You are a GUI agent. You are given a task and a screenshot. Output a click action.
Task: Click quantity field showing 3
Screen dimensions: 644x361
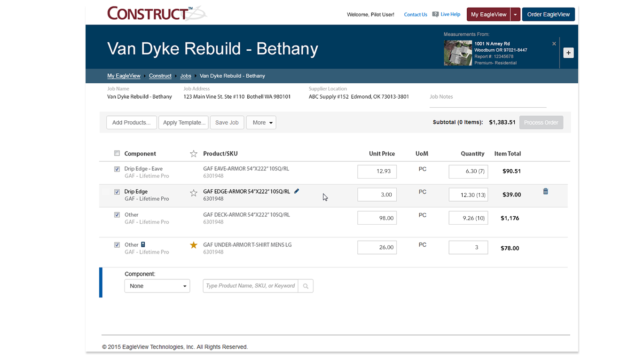[468, 247]
